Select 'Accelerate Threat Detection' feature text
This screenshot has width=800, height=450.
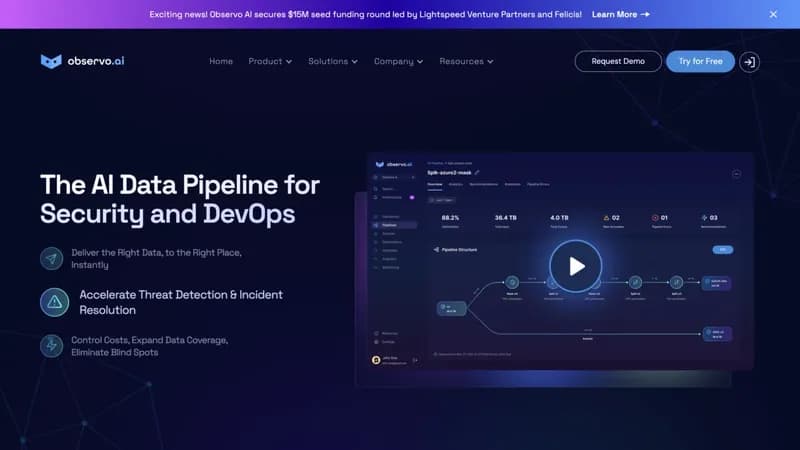pos(181,302)
